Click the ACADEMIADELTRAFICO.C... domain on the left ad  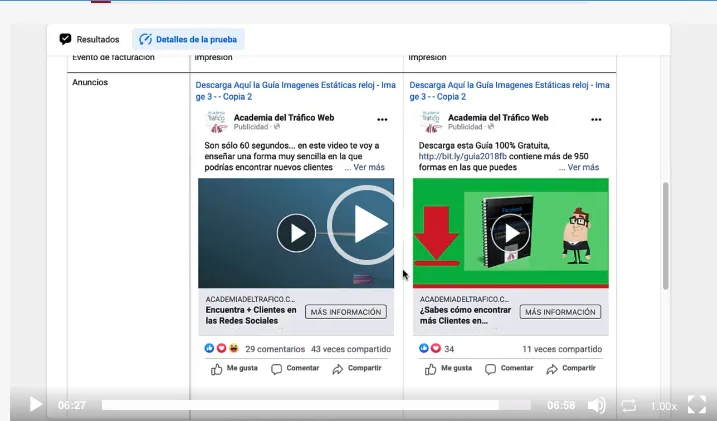coord(250,299)
